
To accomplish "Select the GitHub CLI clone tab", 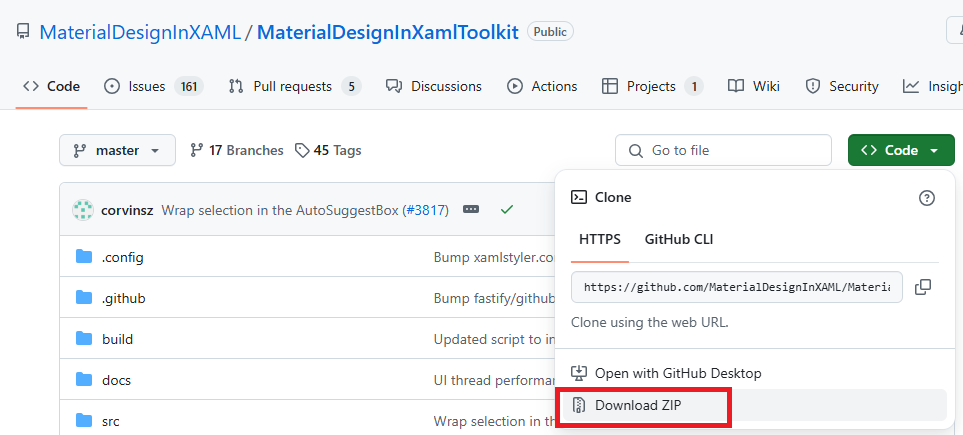I will [679, 240].
